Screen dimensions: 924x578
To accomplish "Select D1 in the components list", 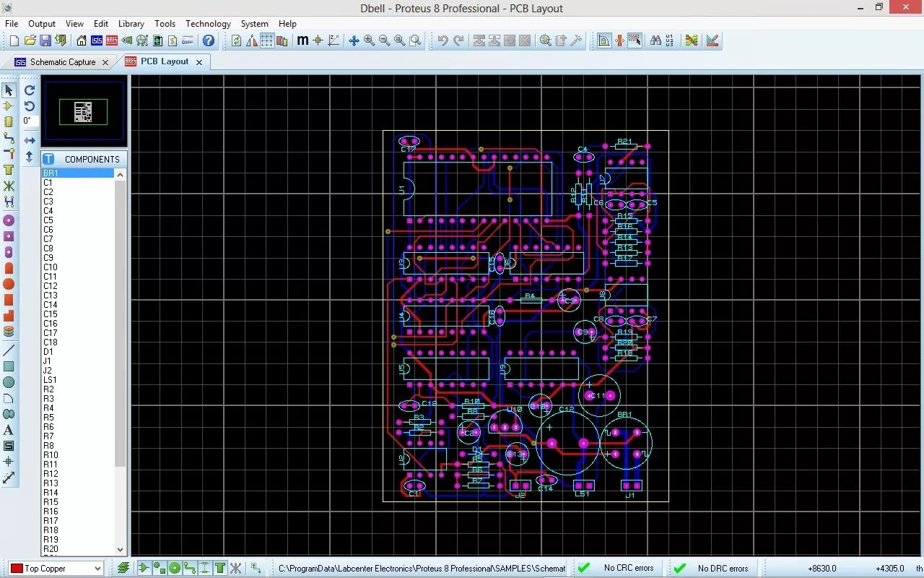I will coord(78,352).
